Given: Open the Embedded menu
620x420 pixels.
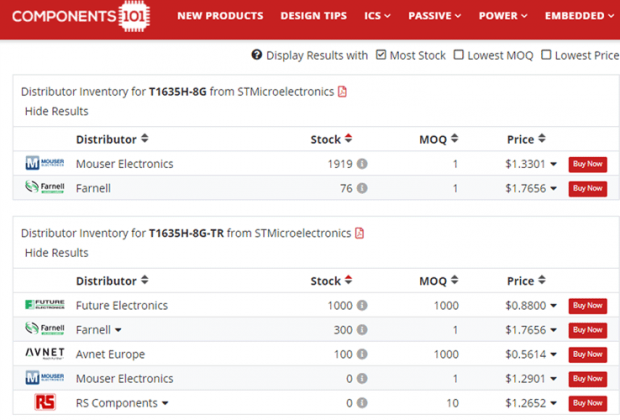Looking at the screenshot, I should [x=579, y=16].
